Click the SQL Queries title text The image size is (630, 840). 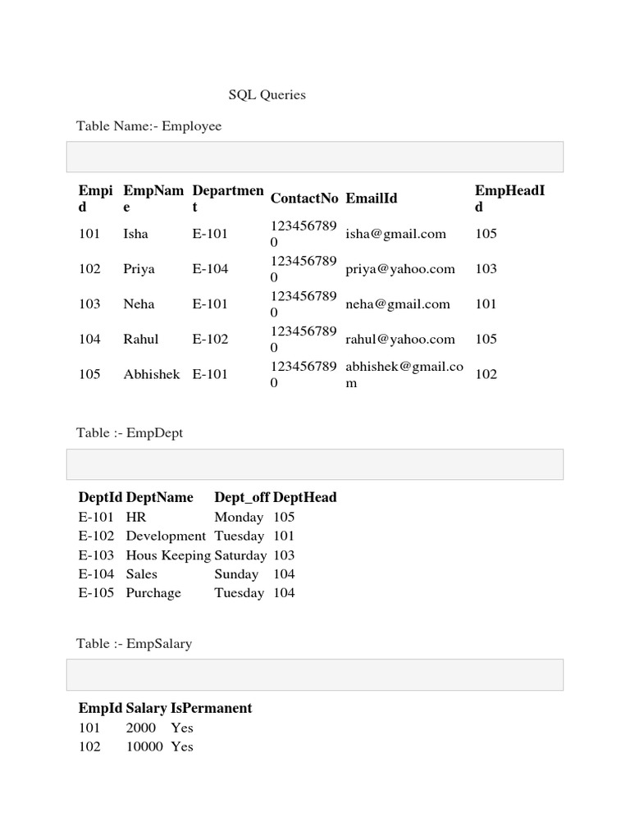pos(267,95)
